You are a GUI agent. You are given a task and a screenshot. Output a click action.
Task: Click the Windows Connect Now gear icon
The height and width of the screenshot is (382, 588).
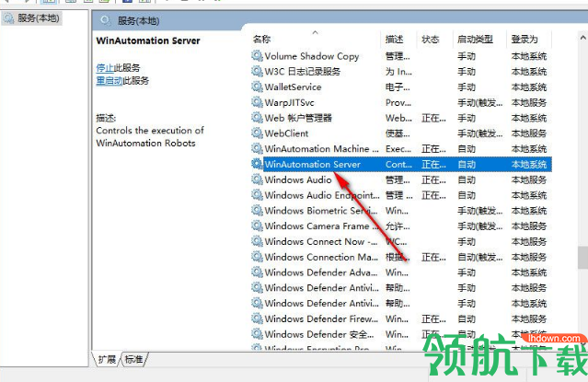pyautogui.click(x=257, y=242)
